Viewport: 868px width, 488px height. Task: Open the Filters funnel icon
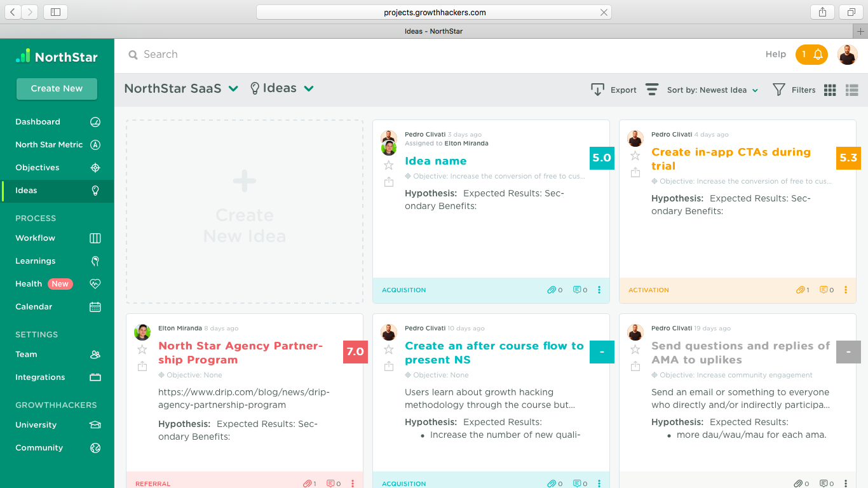point(778,90)
